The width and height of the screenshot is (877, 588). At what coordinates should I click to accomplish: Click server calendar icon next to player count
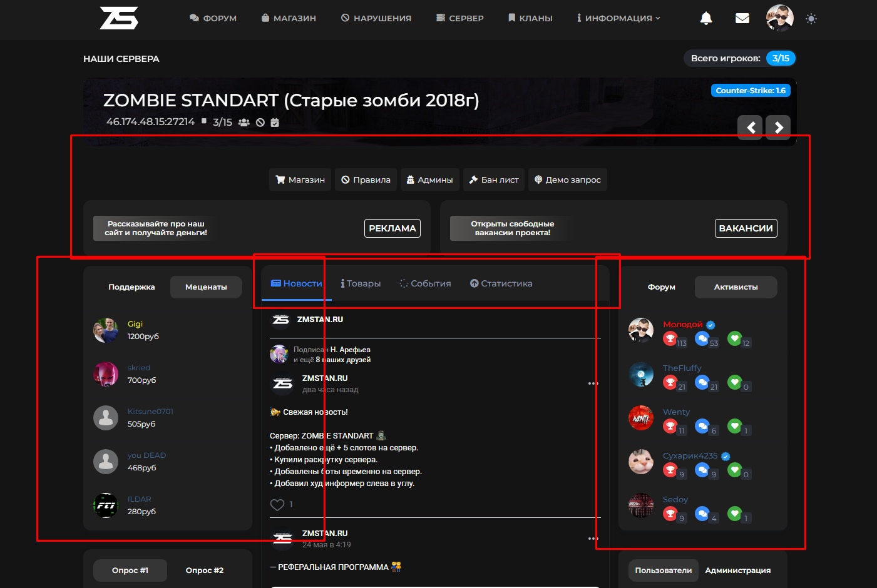(x=275, y=123)
